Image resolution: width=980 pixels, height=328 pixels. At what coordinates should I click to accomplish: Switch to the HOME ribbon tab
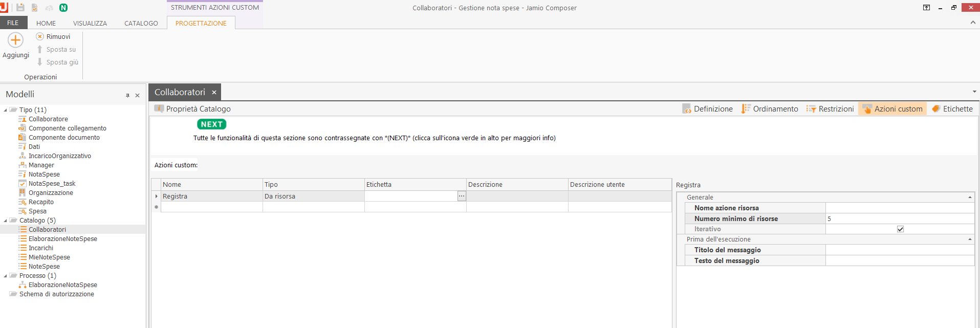pos(46,23)
